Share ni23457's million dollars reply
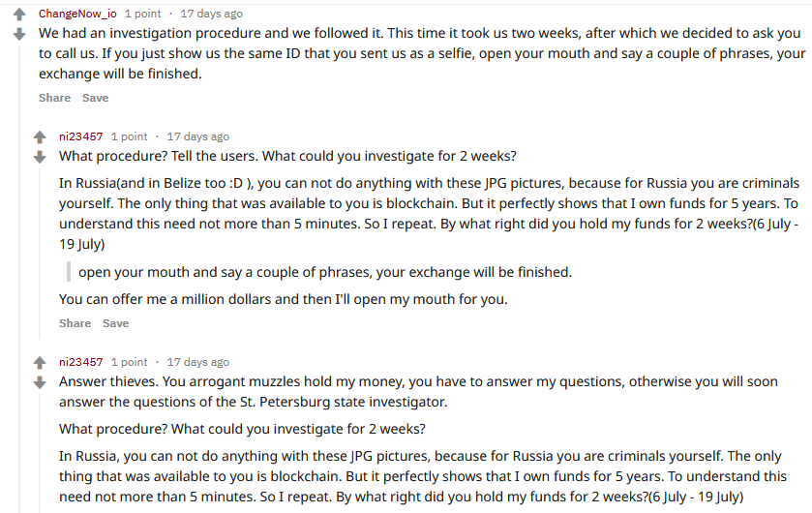The image size is (812, 513). [x=75, y=323]
